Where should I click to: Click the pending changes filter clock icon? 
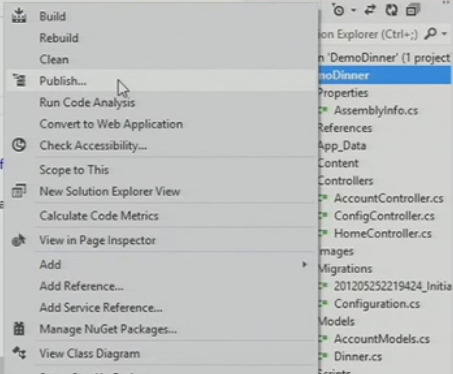pyautogui.click(x=339, y=11)
